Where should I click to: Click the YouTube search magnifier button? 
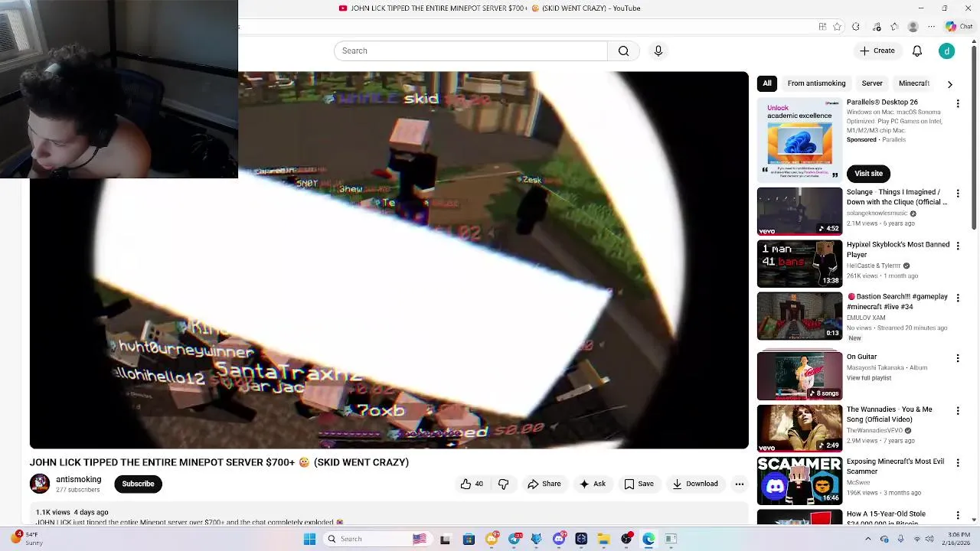coord(623,51)
